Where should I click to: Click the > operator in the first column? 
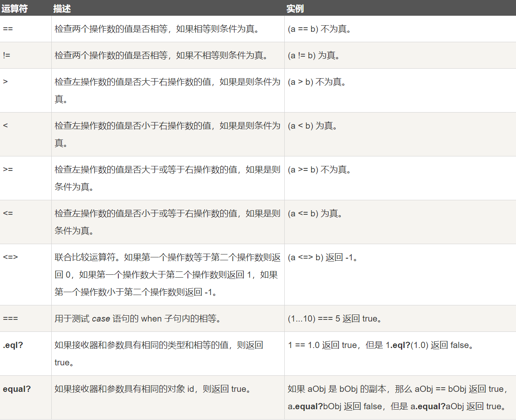coord(5,82)
